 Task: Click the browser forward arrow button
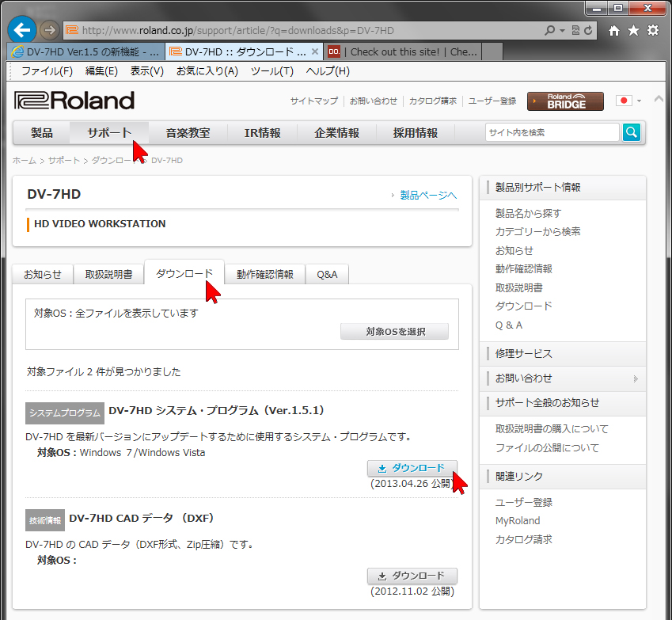click(x=49, y=31)
